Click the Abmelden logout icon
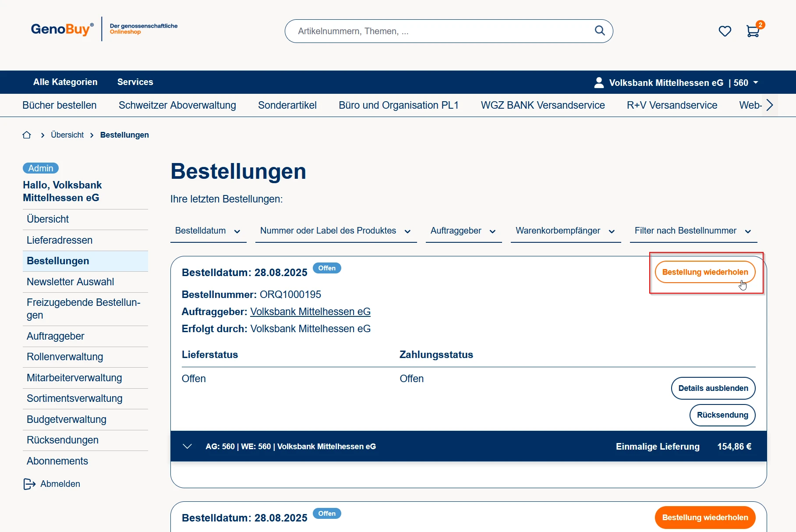796x532 pixels. coord(29,484)
